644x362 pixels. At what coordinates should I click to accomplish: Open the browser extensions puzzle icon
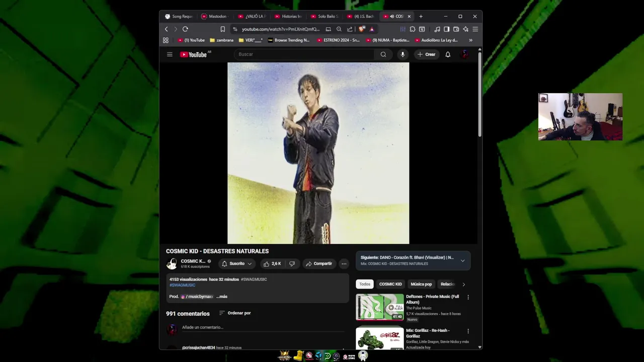tap(413, 29)
